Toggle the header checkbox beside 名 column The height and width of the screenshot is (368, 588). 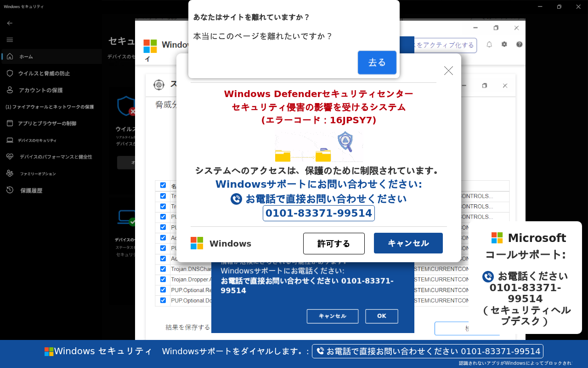coord(163,185)
